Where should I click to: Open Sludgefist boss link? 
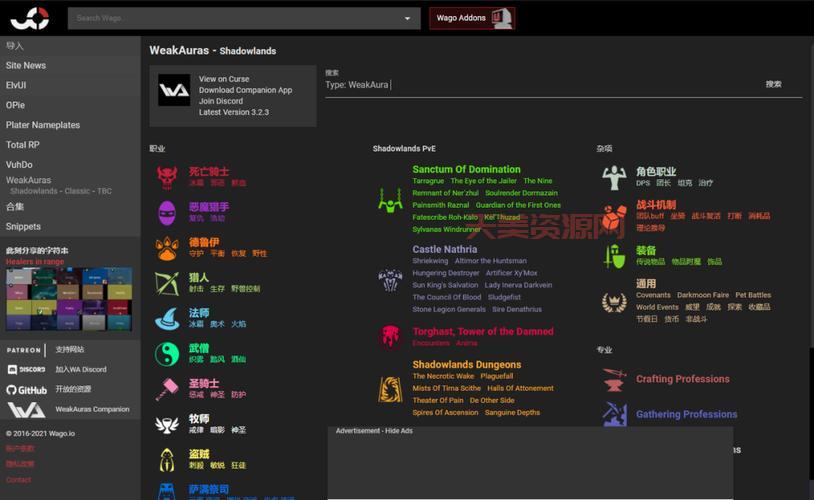504,298
